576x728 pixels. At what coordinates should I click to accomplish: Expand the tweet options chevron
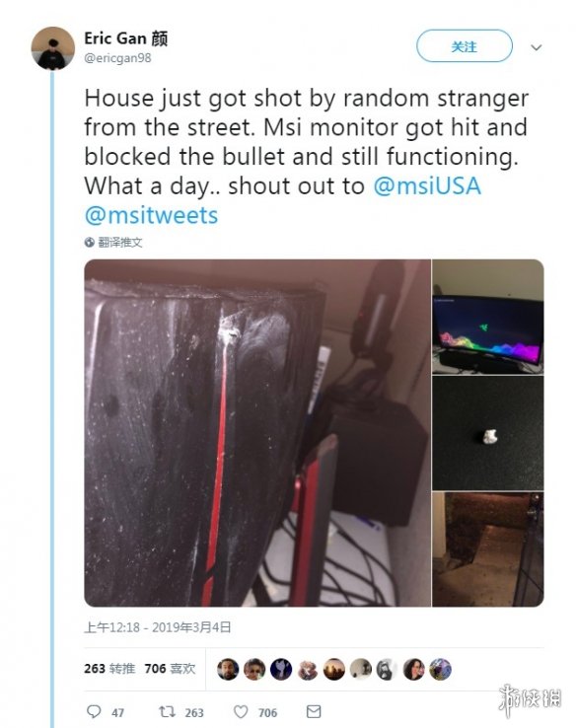pyautogui.click(x=537, y=47)
